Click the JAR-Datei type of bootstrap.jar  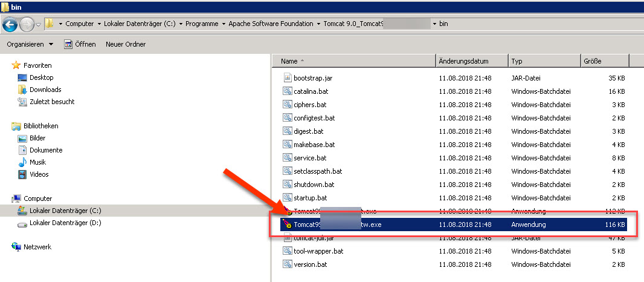click(x=526, y=78)
